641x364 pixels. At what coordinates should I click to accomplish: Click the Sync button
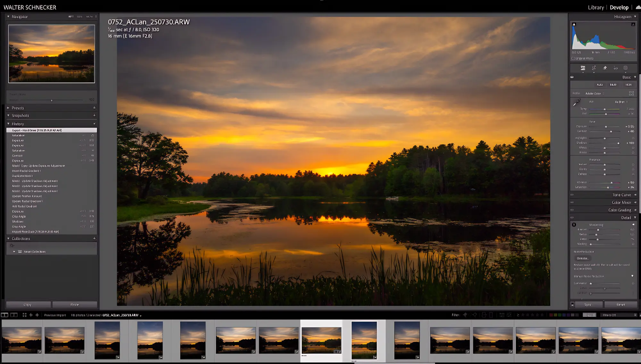[x=588, y=304]
